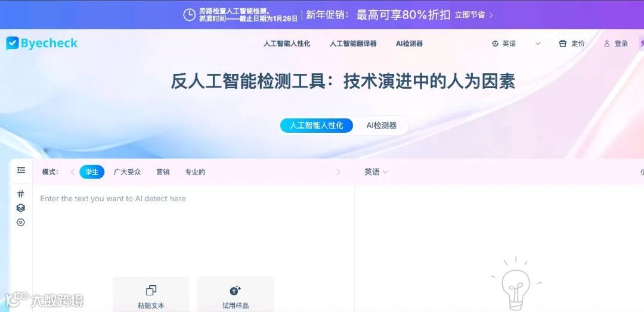
Task: Click the clock icon in promo banner
Action: 190,15
